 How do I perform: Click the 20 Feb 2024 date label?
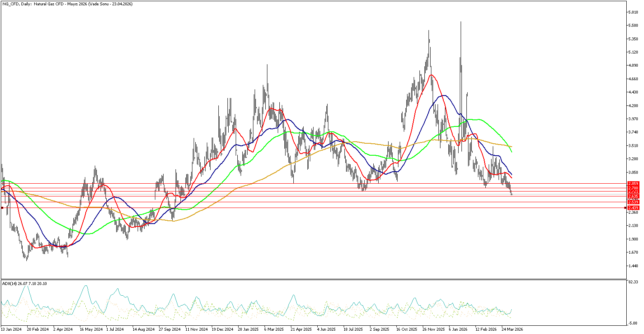click(37, 329)
